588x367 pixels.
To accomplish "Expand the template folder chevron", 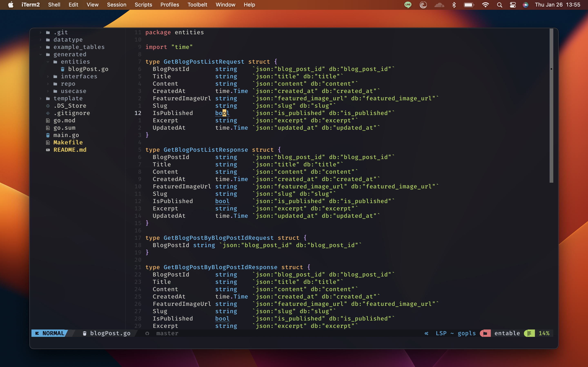I will (41, 98).
